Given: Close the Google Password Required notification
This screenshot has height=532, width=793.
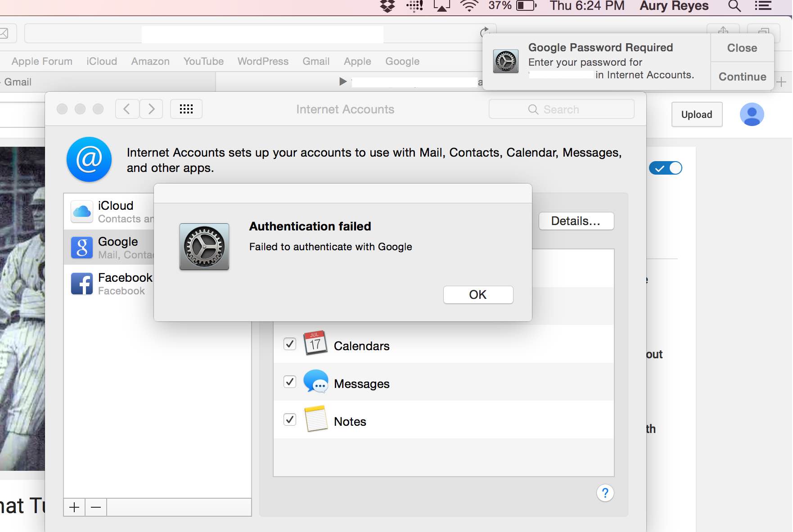Looking at the screenshot, I should pyautogui.click(x=742, y=48).
